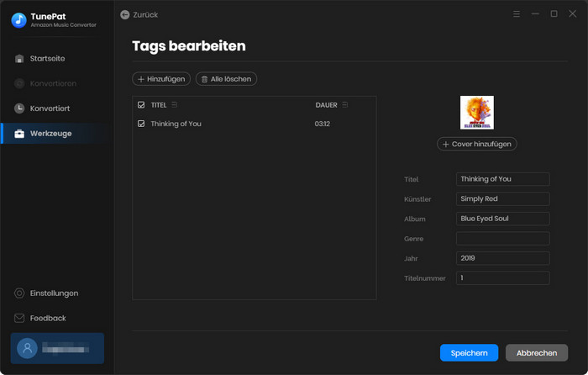Viewport: 588px width, 375px height.
Task: Minimize the TunePat window
Action: (x=535, y=14)
